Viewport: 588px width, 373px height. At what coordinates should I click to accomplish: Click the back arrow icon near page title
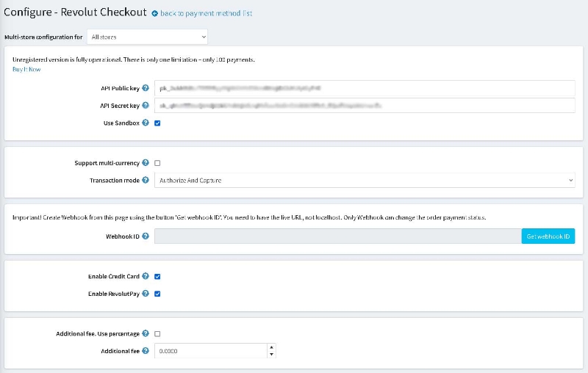[154, 13]
